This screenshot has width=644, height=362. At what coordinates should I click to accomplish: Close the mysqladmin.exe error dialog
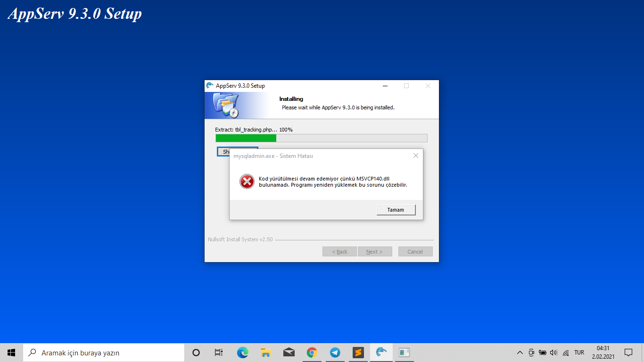coord(415,156)
